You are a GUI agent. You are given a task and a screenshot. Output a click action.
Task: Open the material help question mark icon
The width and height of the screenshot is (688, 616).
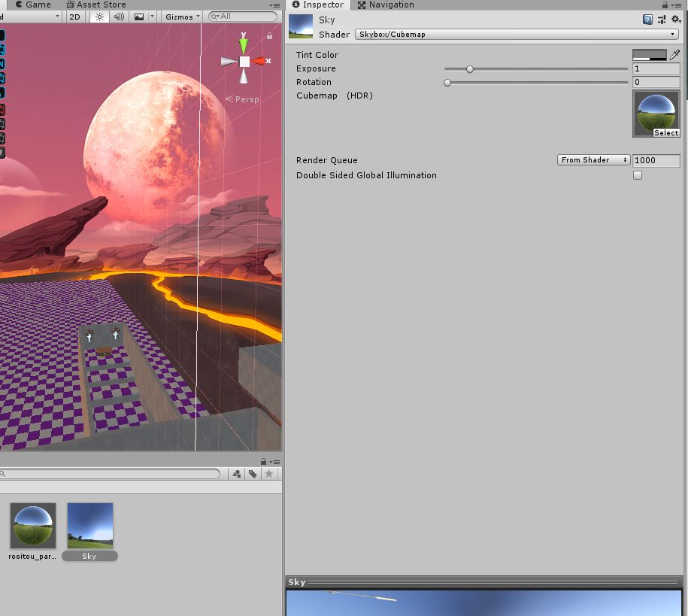click(x=647, y=19)
